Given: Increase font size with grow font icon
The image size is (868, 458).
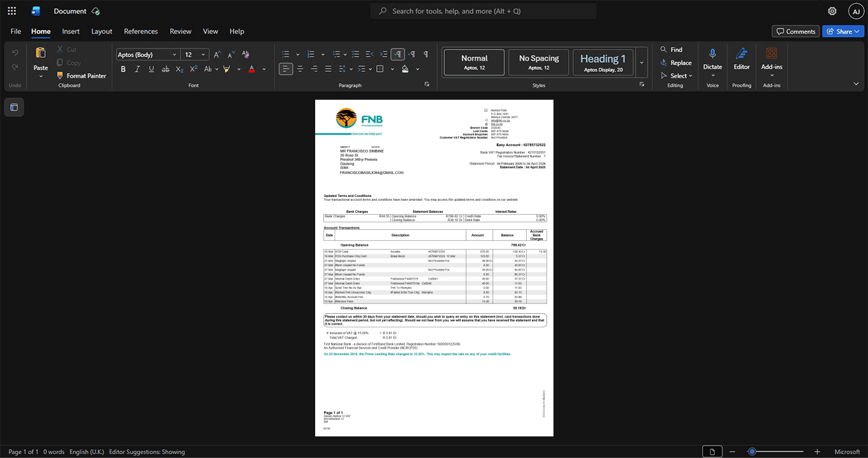Looking at the screenshot, I should tap(217, 55).
